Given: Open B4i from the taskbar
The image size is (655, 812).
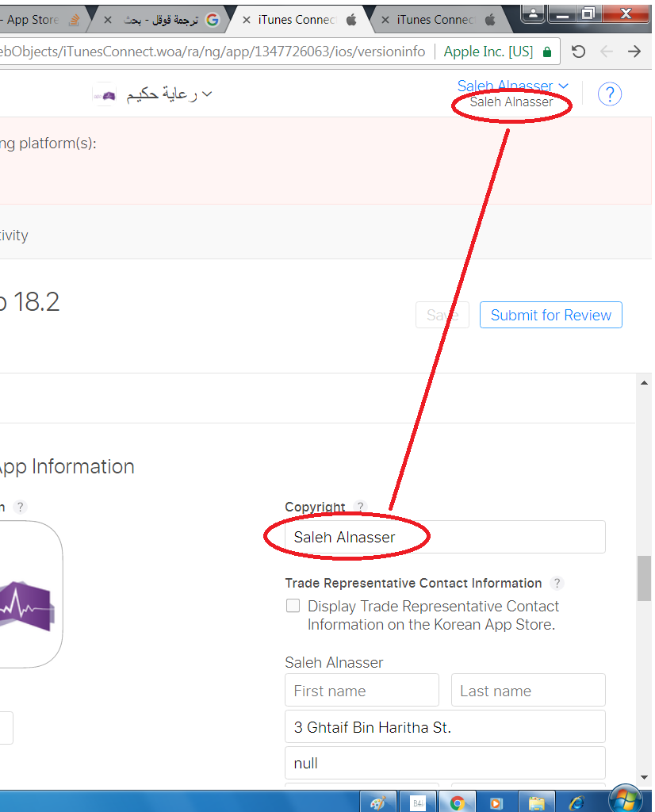Looking at the screenshot, I should (x=417, y=802).
